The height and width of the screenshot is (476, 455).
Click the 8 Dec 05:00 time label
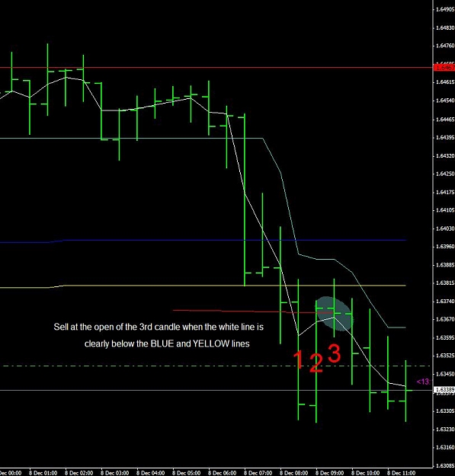tap(186, 473)
